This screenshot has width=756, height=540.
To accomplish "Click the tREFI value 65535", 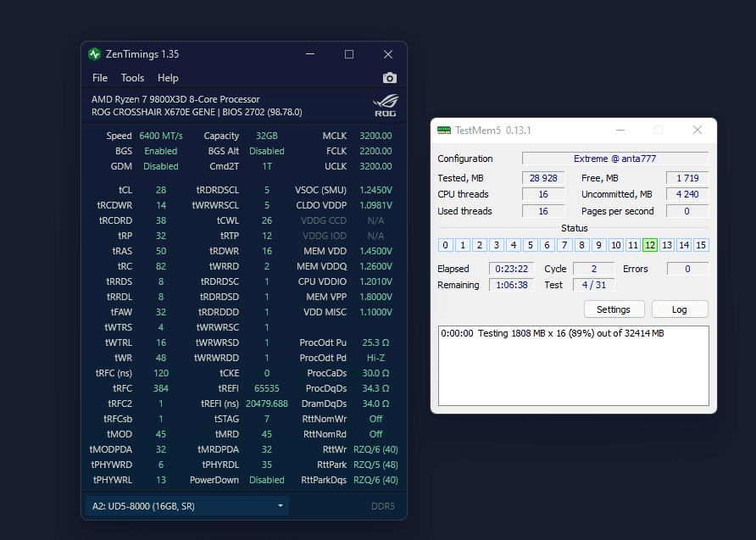I will [267, 388].
